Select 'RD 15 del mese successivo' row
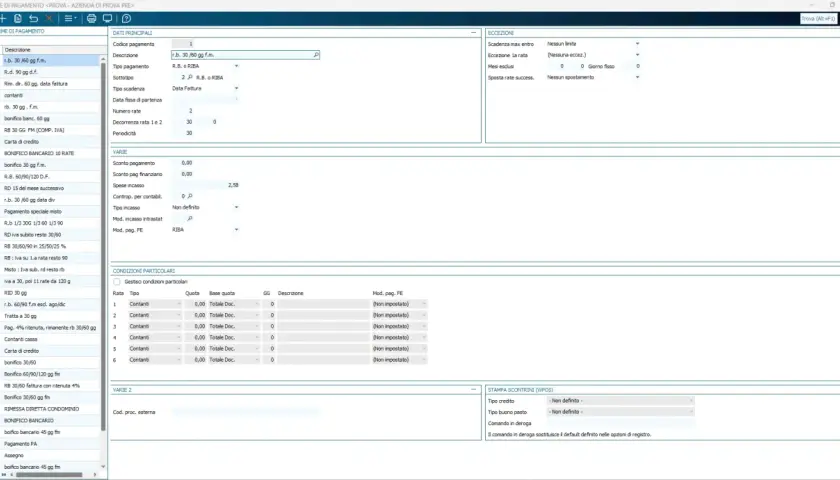 coord(51,189)
